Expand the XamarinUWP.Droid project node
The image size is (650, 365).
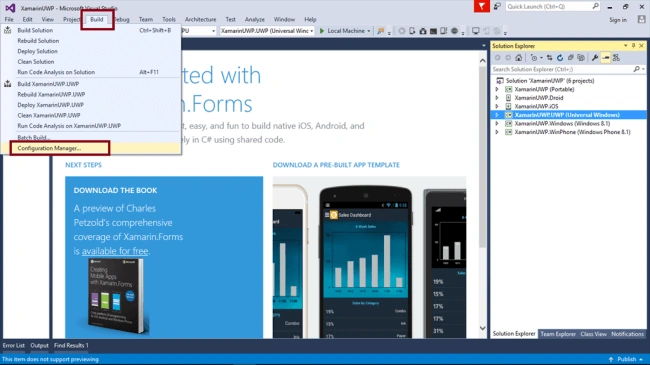(497, 98)
